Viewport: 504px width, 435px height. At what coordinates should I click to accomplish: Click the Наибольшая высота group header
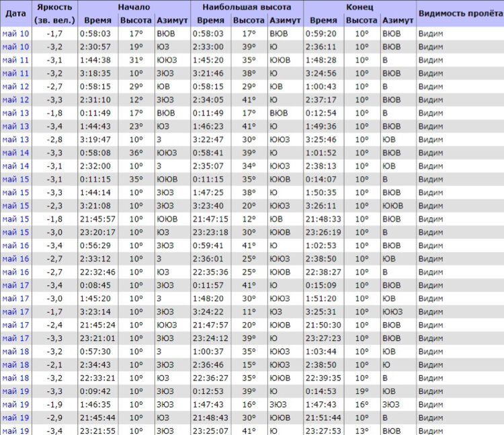[247, 7]
